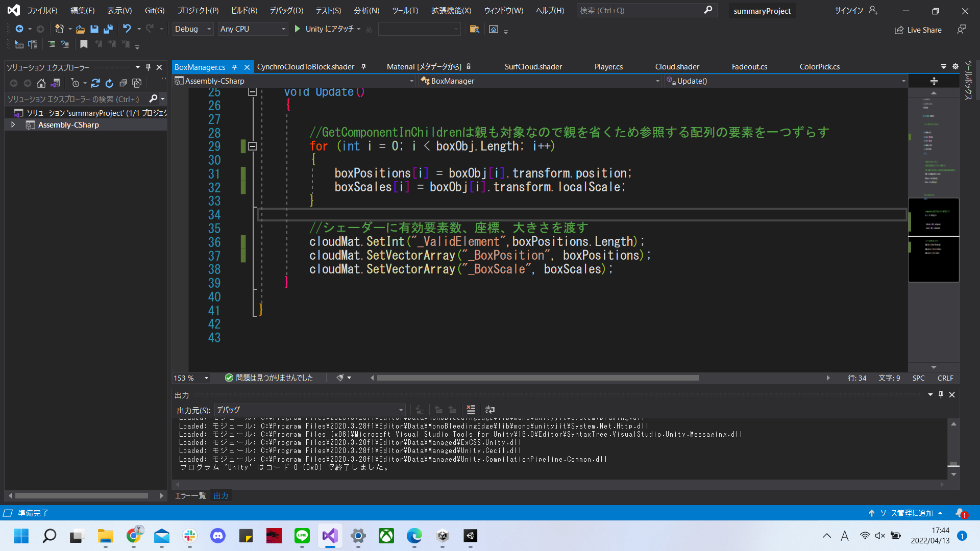Show the open documents list dropdown arrow
Image resolution: width=980 pixels, height=551 pixels.
click(944, 66)
